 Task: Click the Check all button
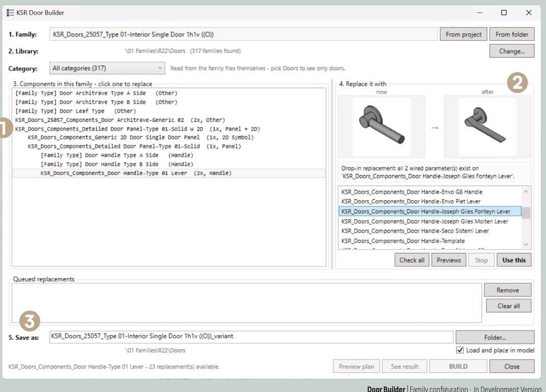pyautogui.click(x=412, y=260)
